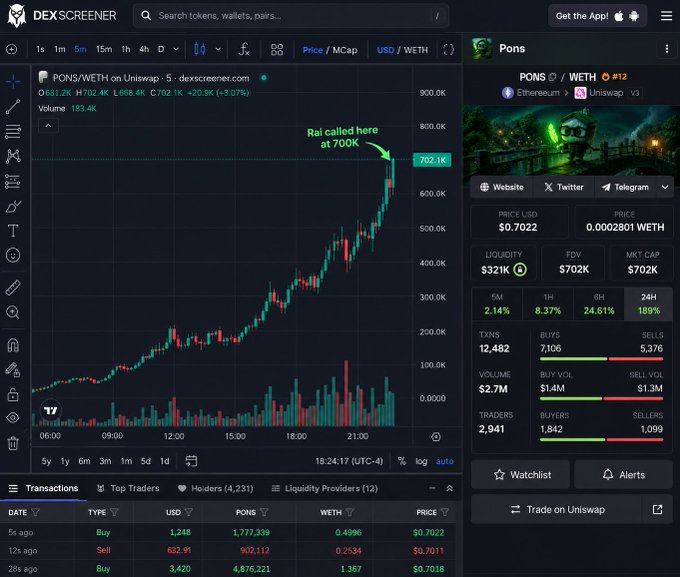
Task: Expand more social links chevron
Action: (x=665, y=187)
